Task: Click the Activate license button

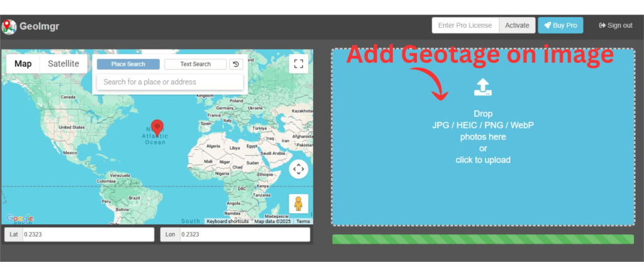Action: click(x=517, y=25)
